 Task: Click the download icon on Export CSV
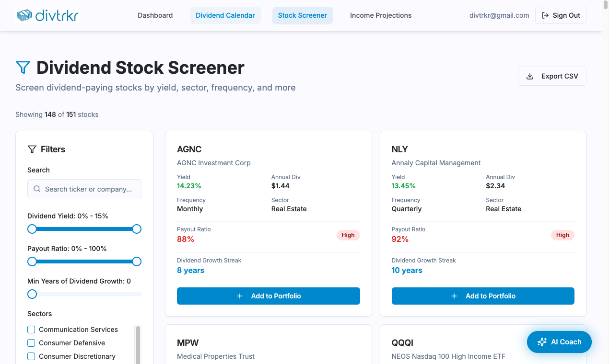click(x=529, y=76)
